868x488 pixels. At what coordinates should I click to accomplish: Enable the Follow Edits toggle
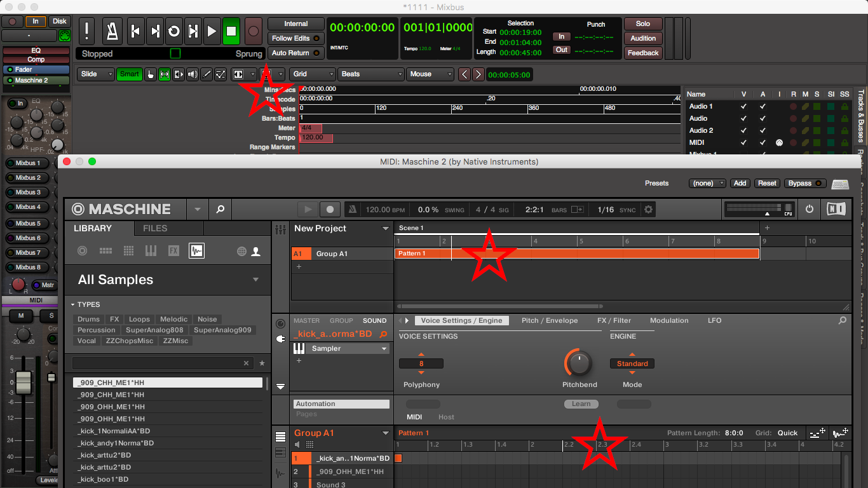[x=295, y=38]
